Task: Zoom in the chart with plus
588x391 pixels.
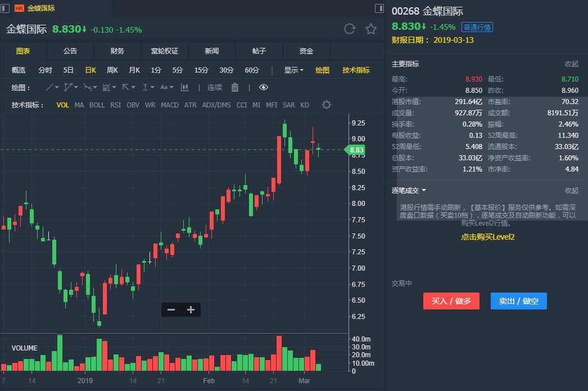Action: click(191, 309)
